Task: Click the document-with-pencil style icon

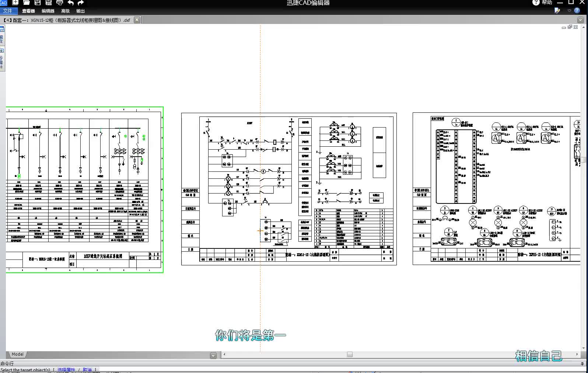Action: pos(557,10)
